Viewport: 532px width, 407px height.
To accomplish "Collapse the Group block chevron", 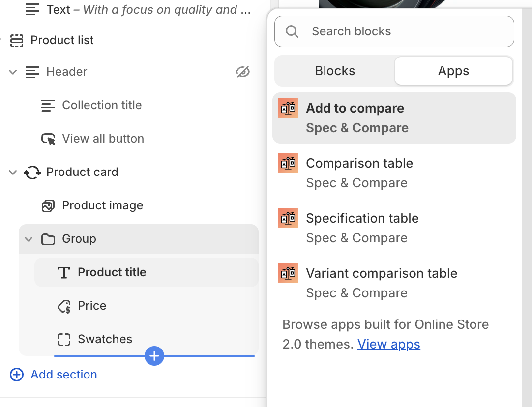I will [x=29, y=239].
